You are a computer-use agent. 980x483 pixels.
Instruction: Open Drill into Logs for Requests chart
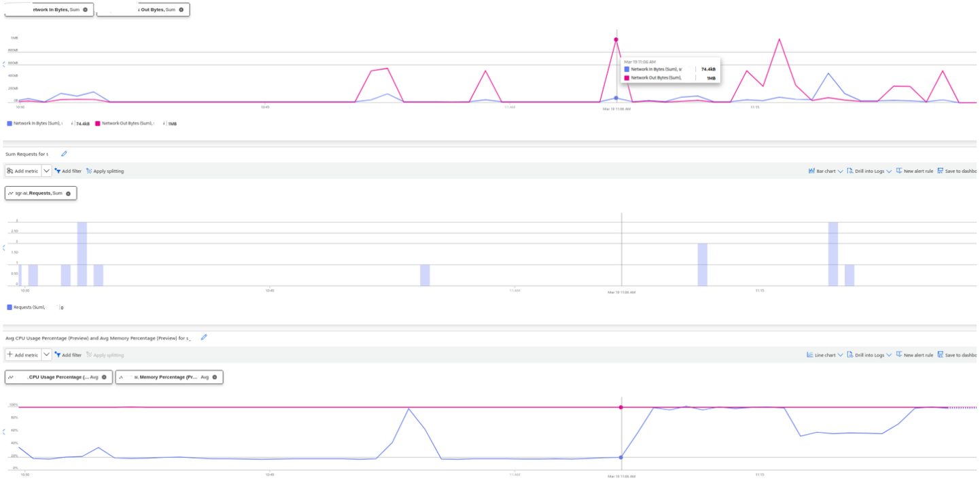click(868, 171)
